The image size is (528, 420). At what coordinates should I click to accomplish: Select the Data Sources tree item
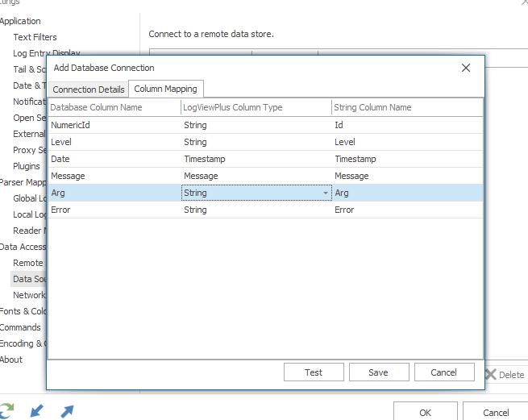coord(29,279)
